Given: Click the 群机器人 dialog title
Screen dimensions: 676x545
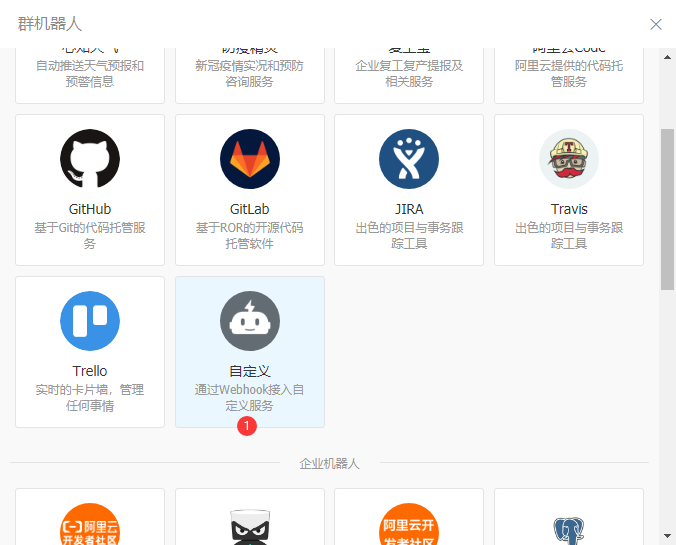Looking at the screenshot, I should point(50,24).
